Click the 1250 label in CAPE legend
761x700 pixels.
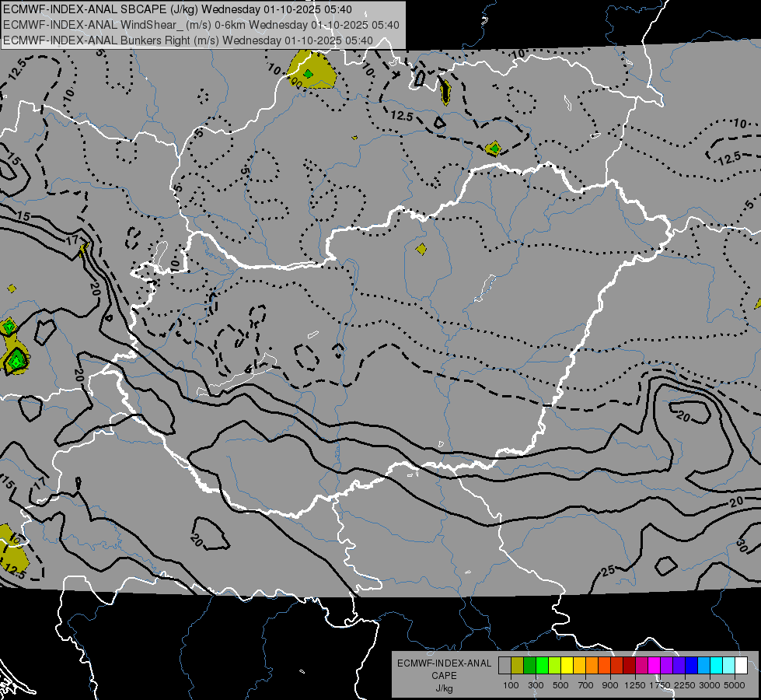[635, 685]
